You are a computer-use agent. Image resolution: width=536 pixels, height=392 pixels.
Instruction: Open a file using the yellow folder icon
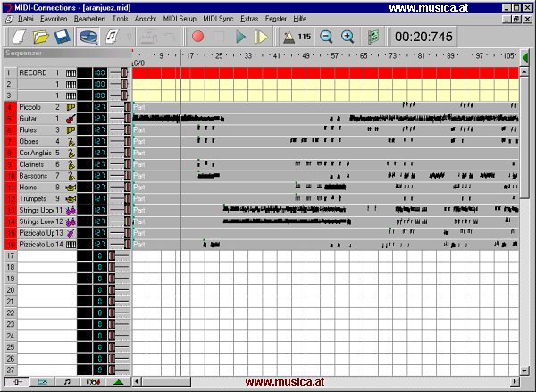point(41,37)
